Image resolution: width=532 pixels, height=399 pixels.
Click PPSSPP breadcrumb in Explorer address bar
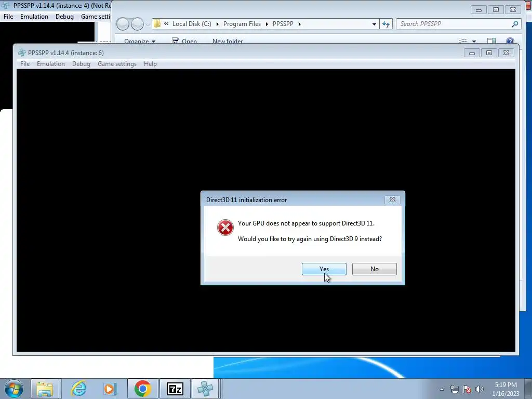click(x=283, y=24)
